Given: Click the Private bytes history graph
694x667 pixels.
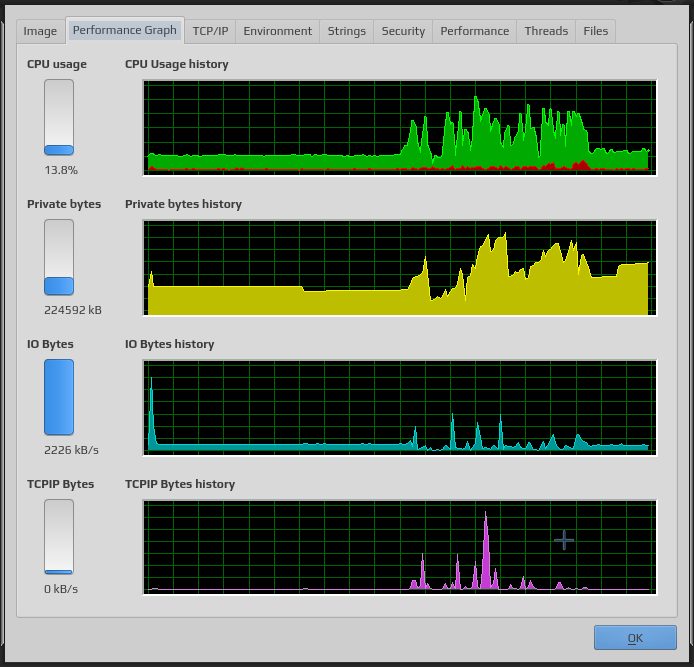Looking at the screenshot, I should [x=400, y=268].
